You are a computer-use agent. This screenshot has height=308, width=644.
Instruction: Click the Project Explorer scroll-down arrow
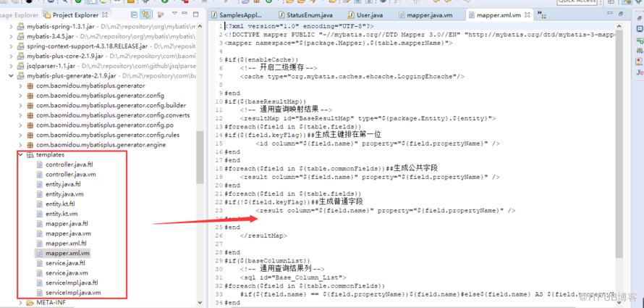pyautogui.click(x=200, y=304)
